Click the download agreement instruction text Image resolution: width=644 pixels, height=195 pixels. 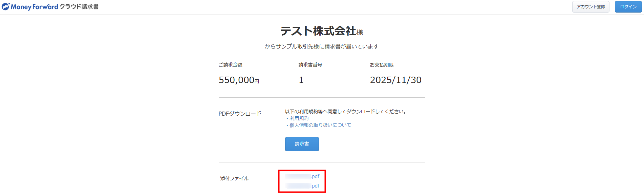[346, 111]
